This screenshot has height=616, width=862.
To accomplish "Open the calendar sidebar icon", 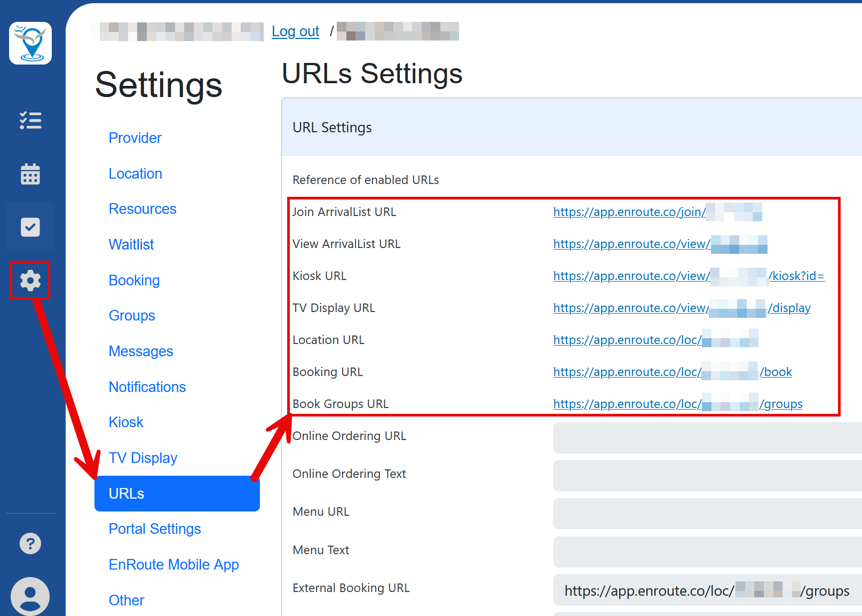I will 30,174.
